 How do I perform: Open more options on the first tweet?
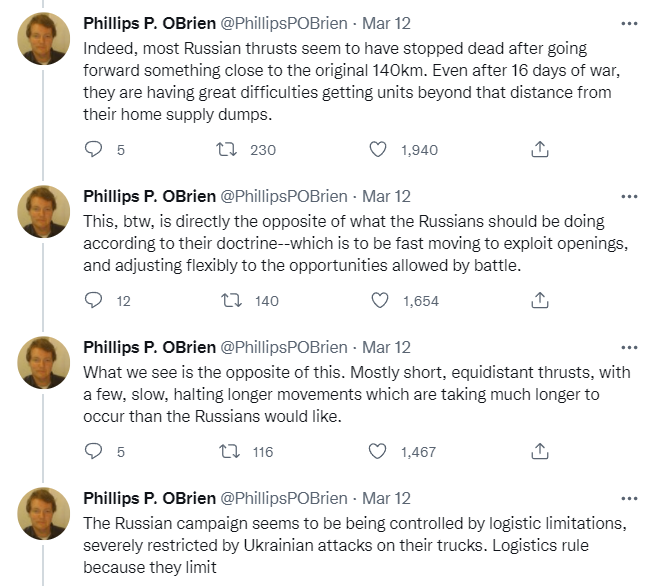pyautogui.click(x=628, y=22)
